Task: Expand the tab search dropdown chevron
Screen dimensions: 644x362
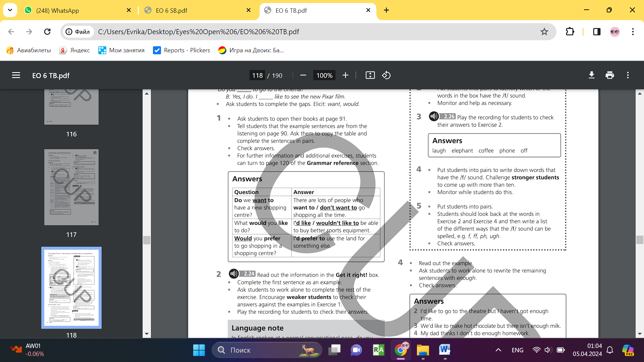Action: coord(10,10)
